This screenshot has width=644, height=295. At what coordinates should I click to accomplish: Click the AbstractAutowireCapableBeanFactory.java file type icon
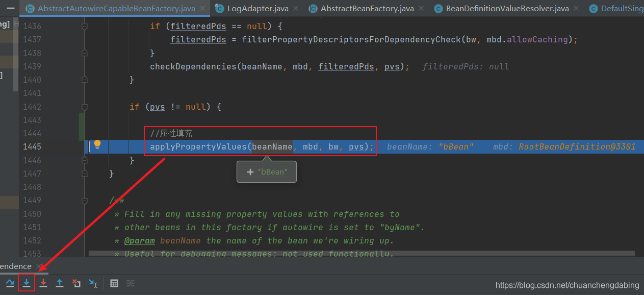[x=30, y=9]
